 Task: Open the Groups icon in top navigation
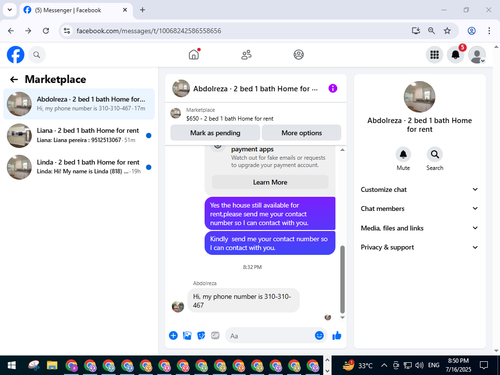[x=298, y=55]
